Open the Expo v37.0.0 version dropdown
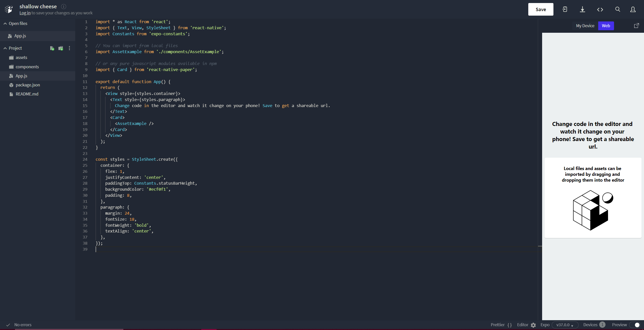 pos(565,325)
